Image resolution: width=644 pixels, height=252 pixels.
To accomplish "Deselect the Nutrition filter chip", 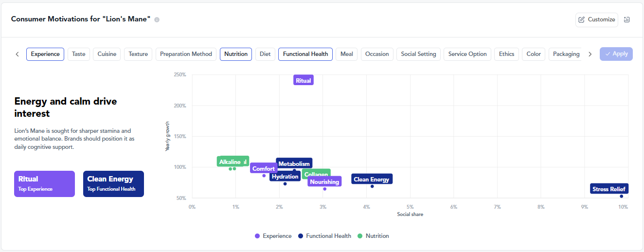I will pyautogui.click(x=236, y=54).
